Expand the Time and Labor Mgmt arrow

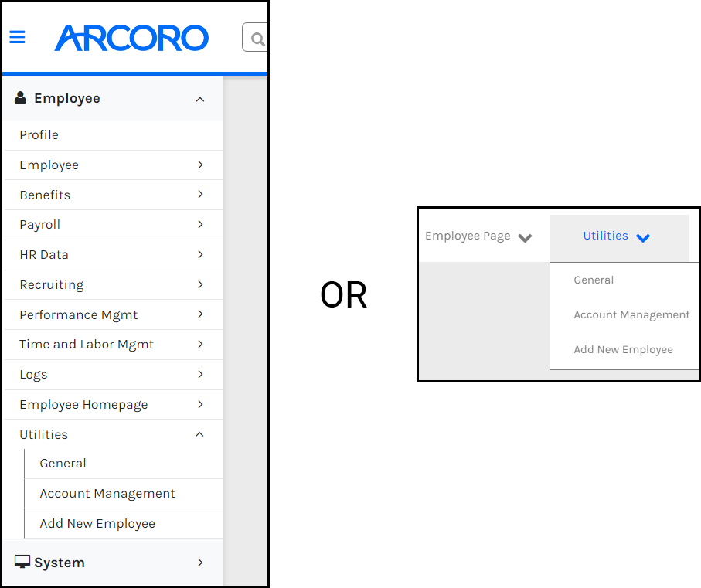point(200,344)
